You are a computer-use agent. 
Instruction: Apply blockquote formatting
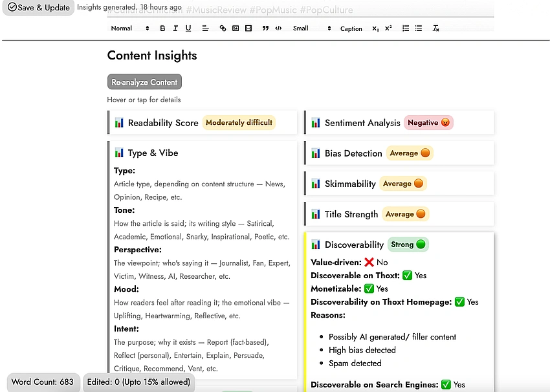pos(264,28)
